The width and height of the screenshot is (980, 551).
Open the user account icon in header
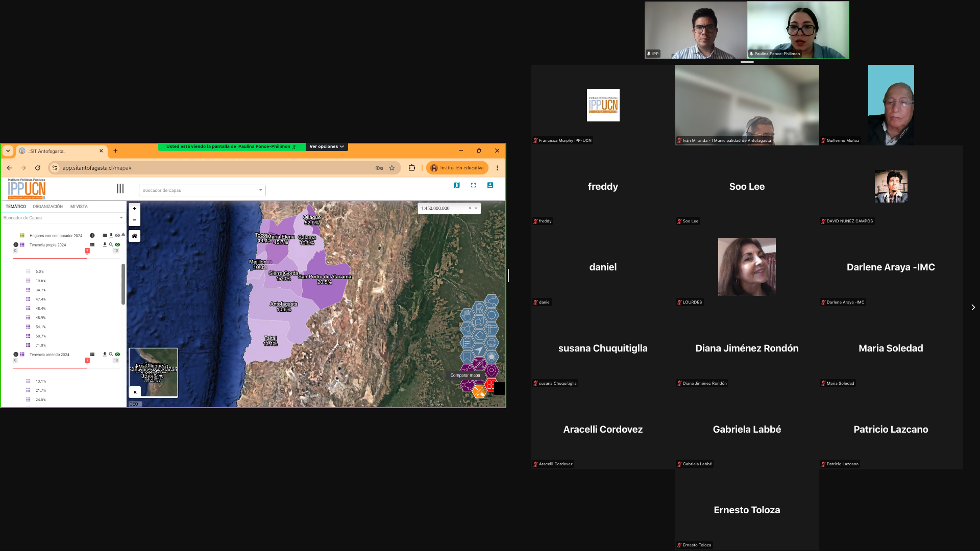coord(490,185)
